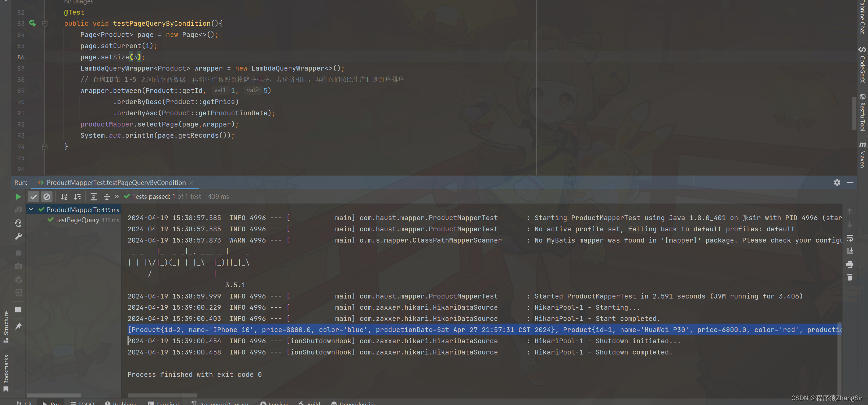This screenshot has width=868, height=405.
Task: Toggle auto-rerun tests icon
Action: 18,223
